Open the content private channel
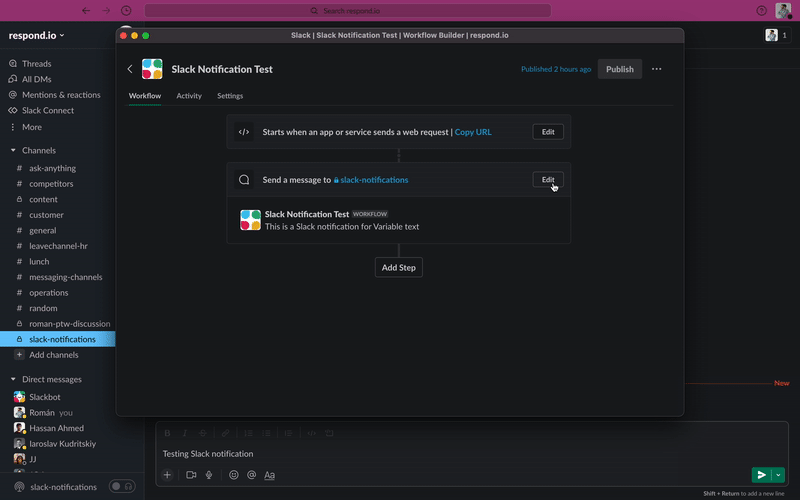800x500 pixels. pyautogui.click(x=43, y=199)
